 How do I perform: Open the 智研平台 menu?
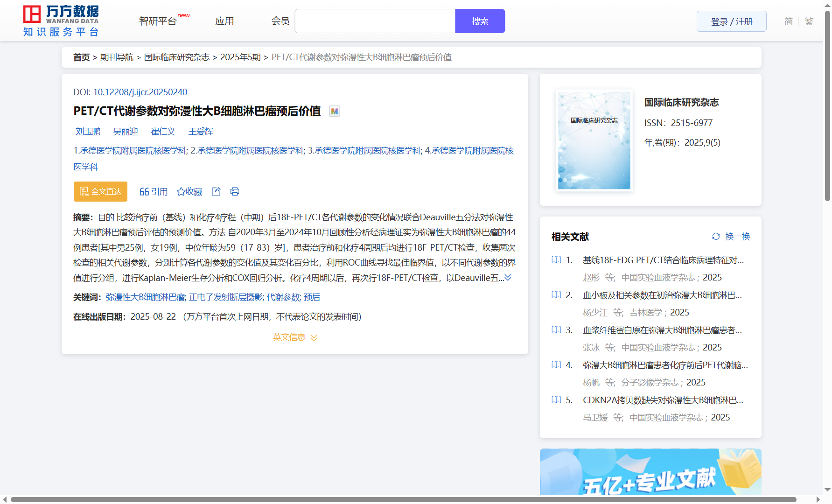[158, 21]
